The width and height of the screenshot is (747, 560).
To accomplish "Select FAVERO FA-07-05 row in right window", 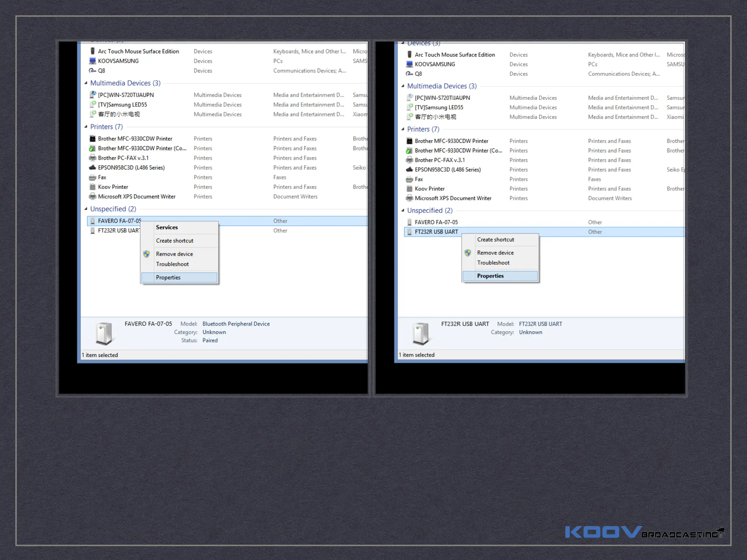I will coord(436,222).
